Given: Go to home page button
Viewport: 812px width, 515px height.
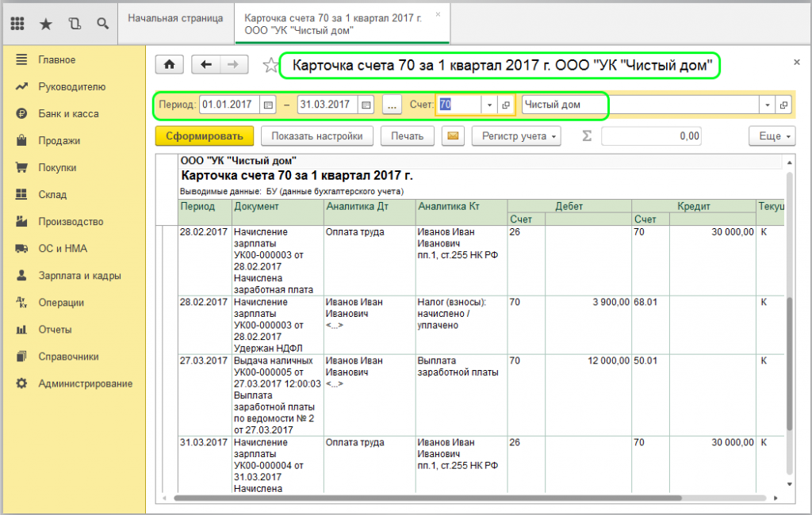Looking at the screenshot, I should [169, 65].
